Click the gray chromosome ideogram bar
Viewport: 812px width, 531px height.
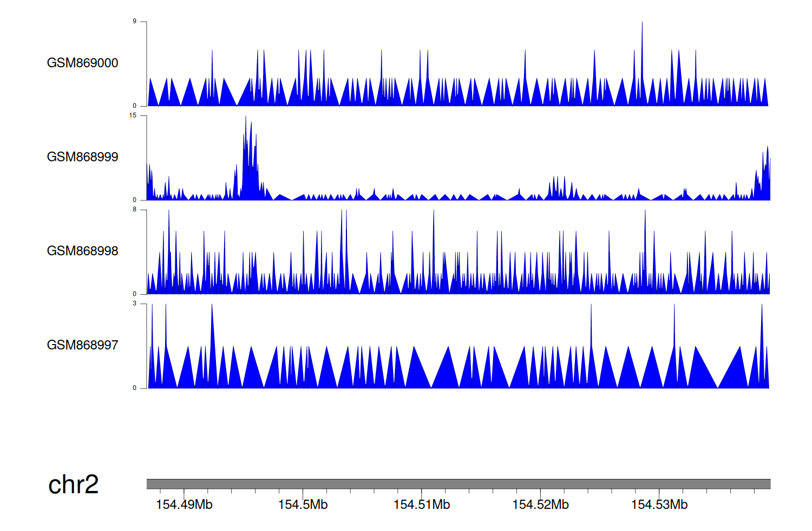(x=458, y=484)
